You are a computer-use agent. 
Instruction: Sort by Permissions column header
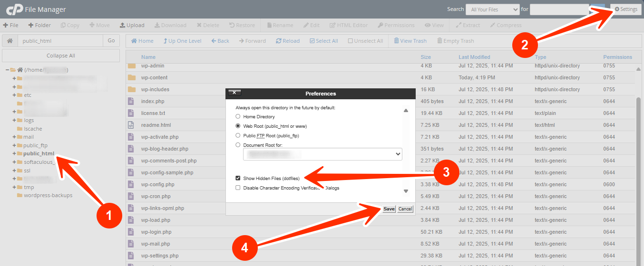click(618, 57)
